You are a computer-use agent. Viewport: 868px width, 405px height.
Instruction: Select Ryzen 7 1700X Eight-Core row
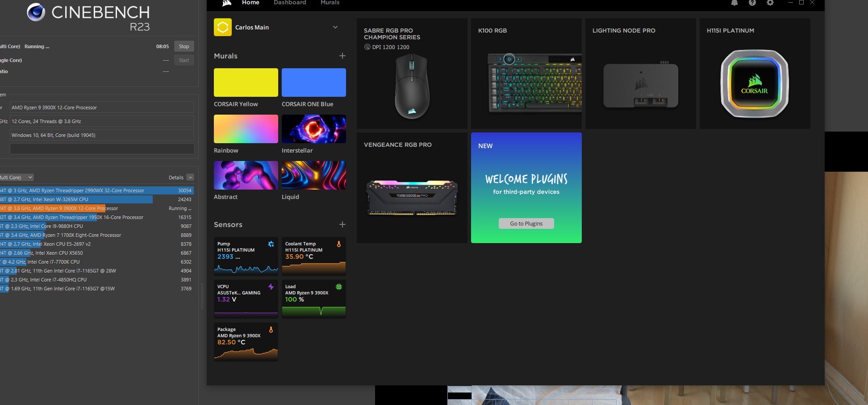(x=97, y=235)
